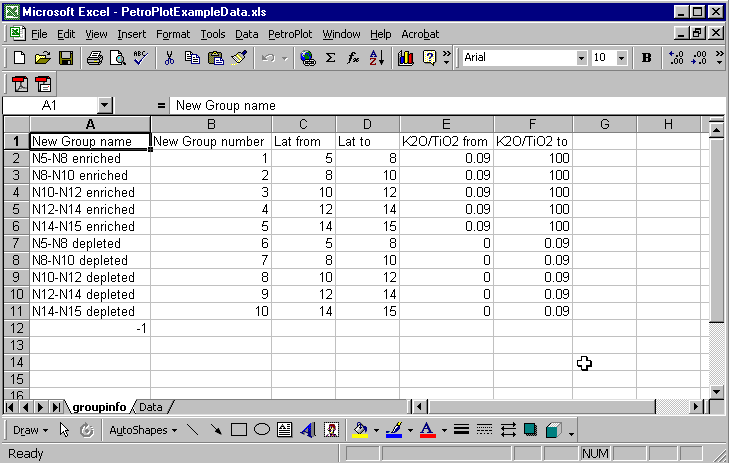Open the Draw menu dropdown
The image size is (729, 463).
coord(30,430)
